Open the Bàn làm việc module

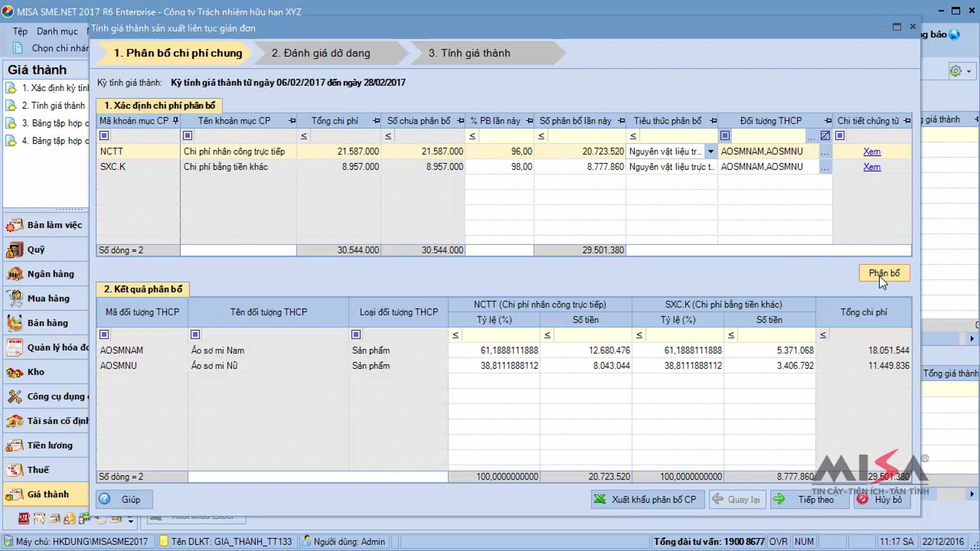point(46,225)
